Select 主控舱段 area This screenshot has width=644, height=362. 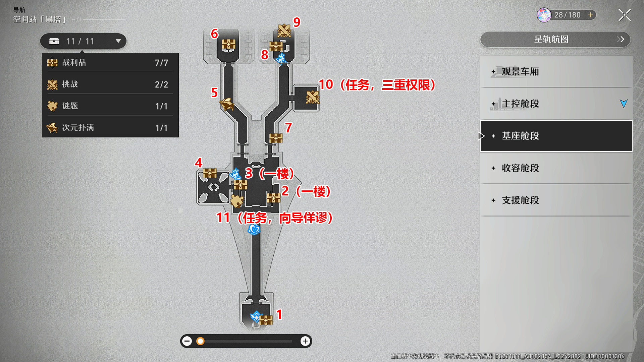pos(556,104)
